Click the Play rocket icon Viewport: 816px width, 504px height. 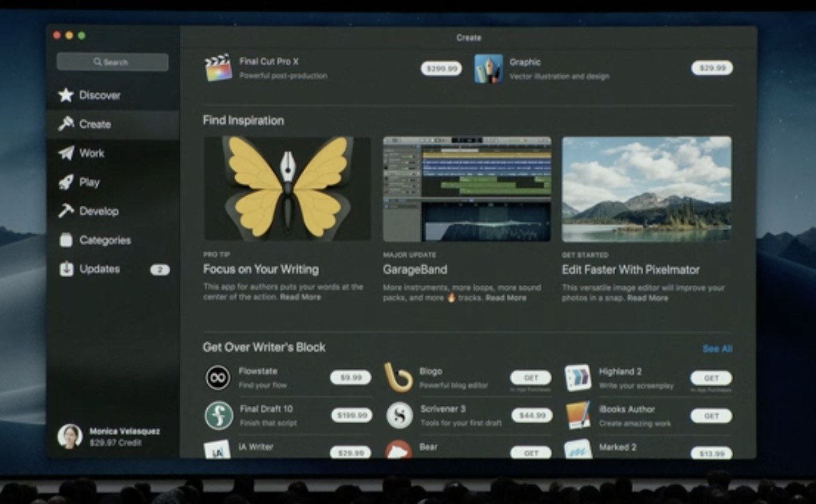(66, 182)
